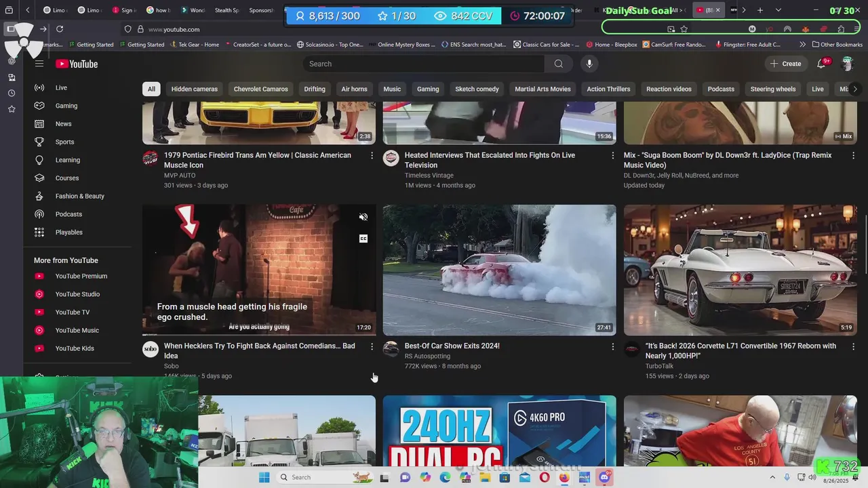Open the Timeless Vintage channel name
868x488 pixels.
(x=429, y=176)
